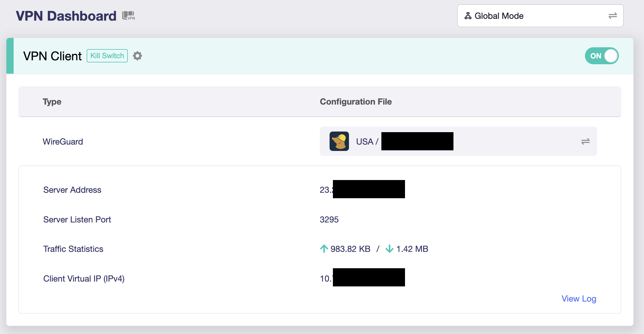Viewport: 644px width, 334px height.
Task: Open the Global Mode selector dropdown
Action: pyautogui.click(x=540, y=16)
